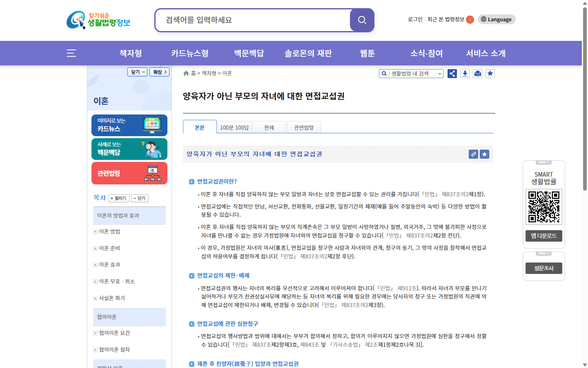This screenshot has height=368, width=588.
Task: Click the 로그인 link
Action: point(415,19)
